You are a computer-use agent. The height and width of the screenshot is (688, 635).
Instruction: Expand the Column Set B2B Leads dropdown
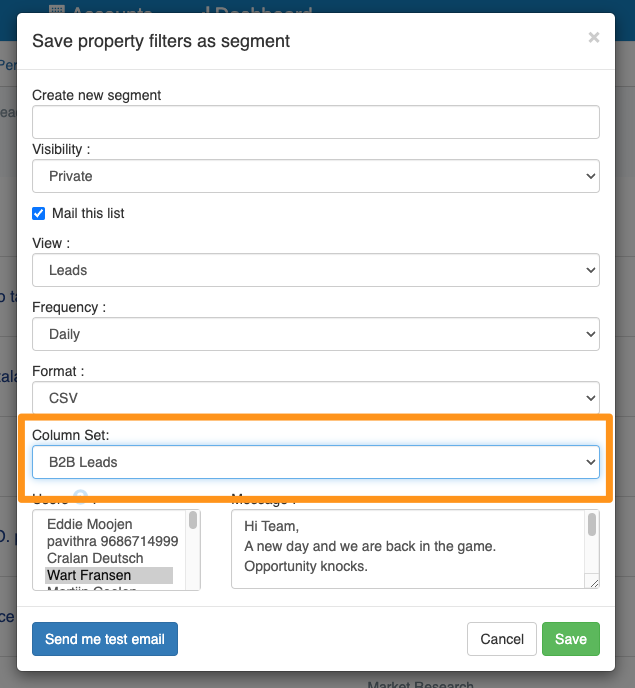[x=316, y=462]
